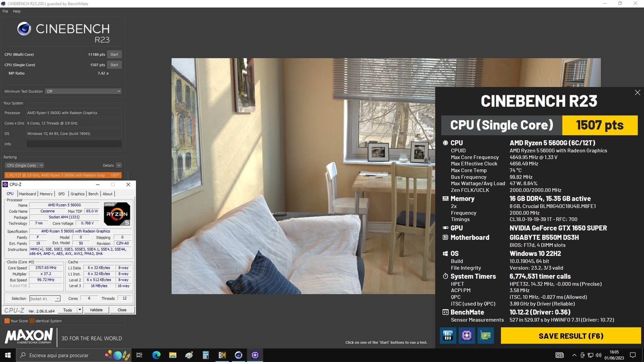Click the taskbar search box

tap(74, 355)
